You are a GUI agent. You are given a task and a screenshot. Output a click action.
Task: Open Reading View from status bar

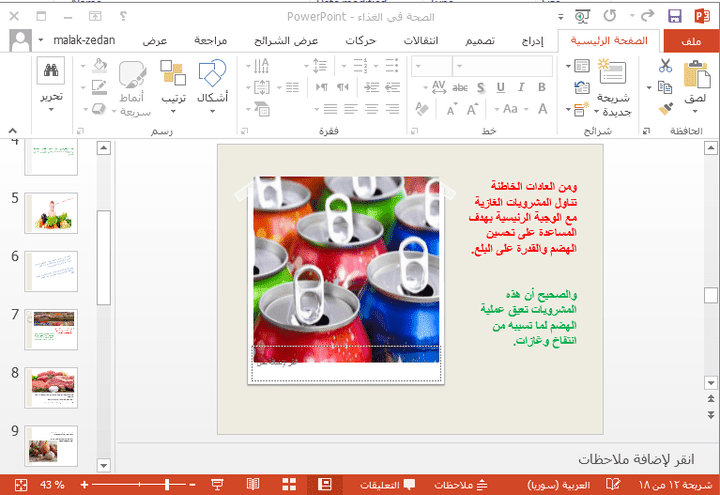tap(253, 484)
